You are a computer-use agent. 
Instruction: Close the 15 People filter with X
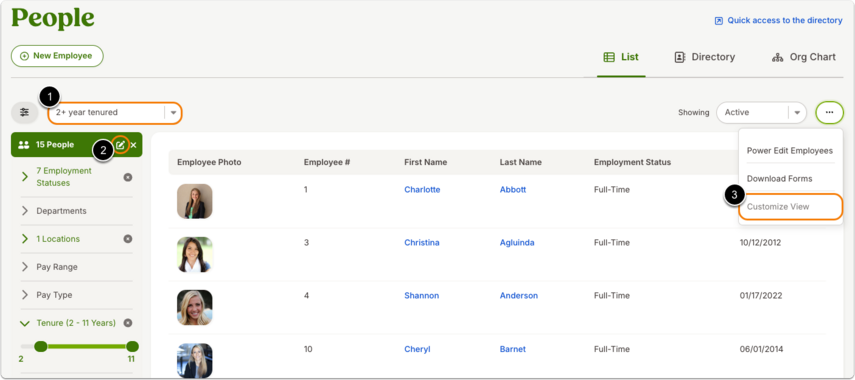tap(134, 145)
